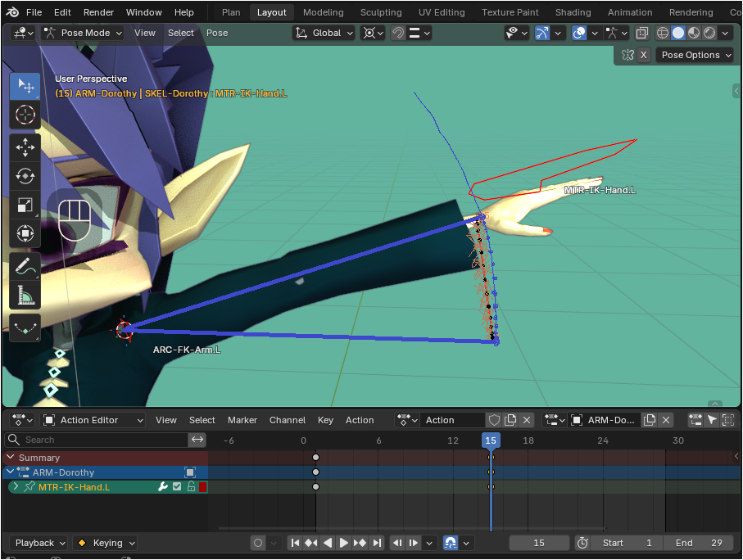This screenshot has height=560, width=743.
Task: Toggle the MTR-IK-Hand.L channel checkbox
Action: tap(177, 486)
